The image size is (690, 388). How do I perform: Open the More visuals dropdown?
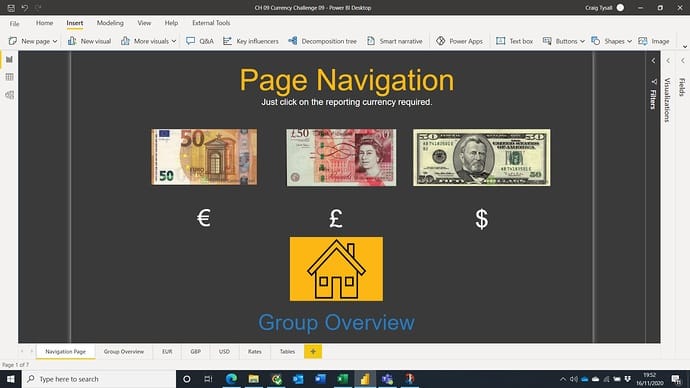coord(173,41)
